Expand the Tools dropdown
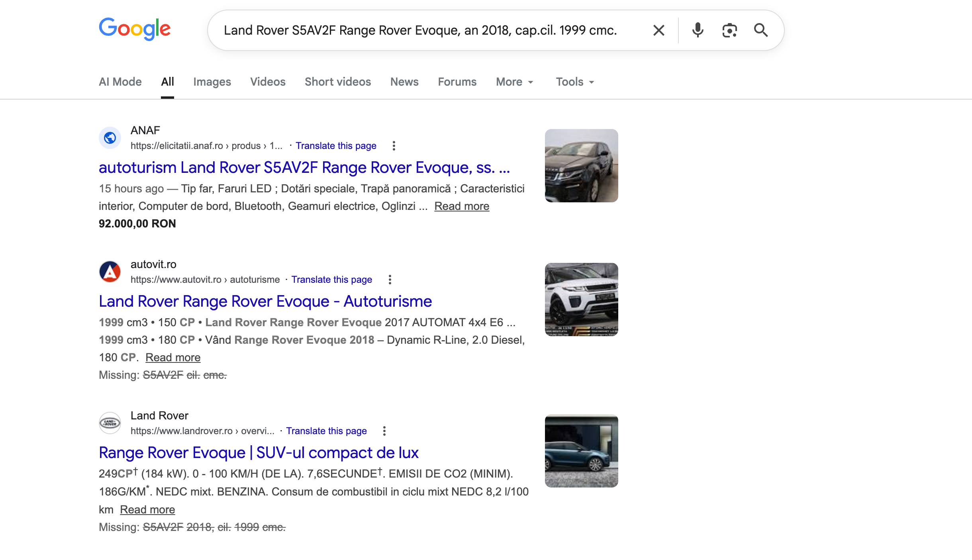This screenshot has height=560, width=972. click(575, 82)
